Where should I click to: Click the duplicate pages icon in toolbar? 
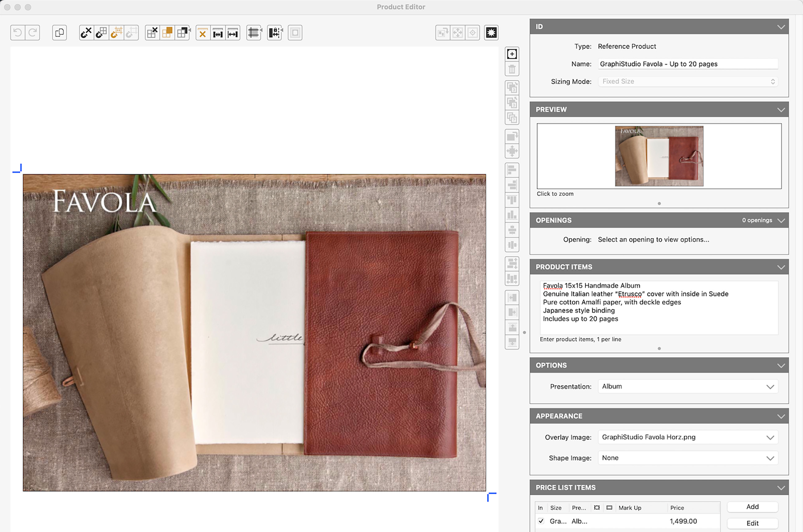59,32
